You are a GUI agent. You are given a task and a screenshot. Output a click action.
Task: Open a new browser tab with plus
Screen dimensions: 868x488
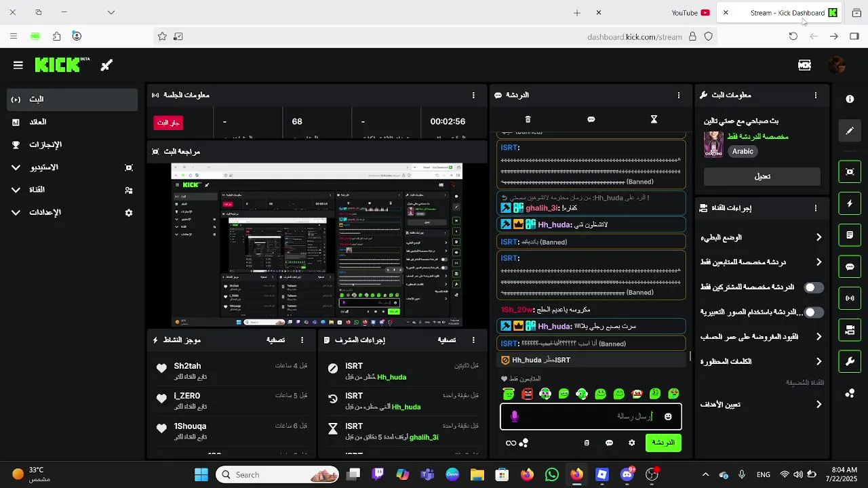[x=577, y=13]
